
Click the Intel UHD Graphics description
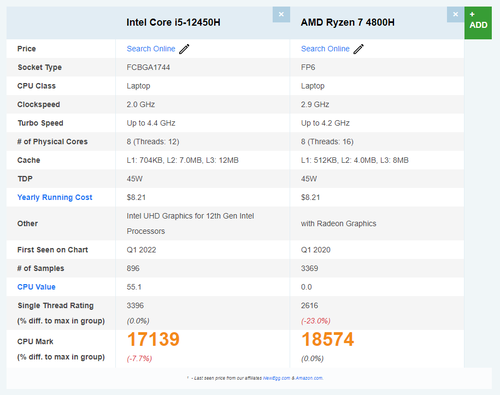click(x=190, y=223)
